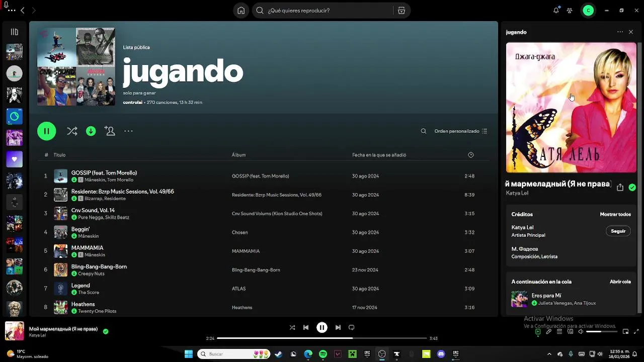
Task: Click the Katya Lel album art in side panel
Action: [x=571, y=108]
